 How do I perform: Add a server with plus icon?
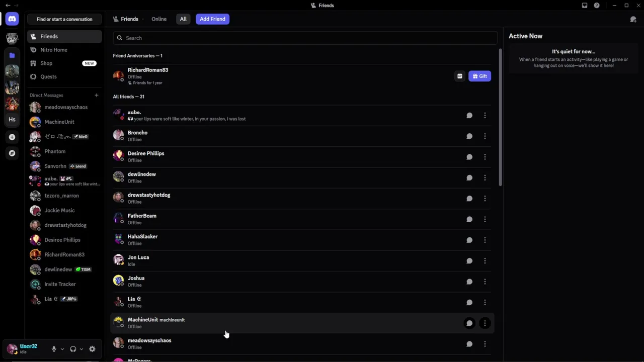pos(12,137)
